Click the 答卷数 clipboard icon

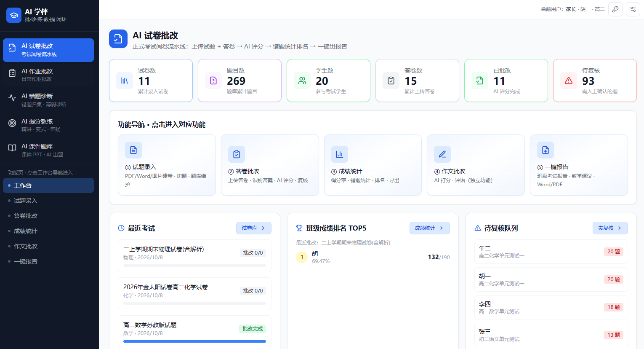click(x=391, y=81)
